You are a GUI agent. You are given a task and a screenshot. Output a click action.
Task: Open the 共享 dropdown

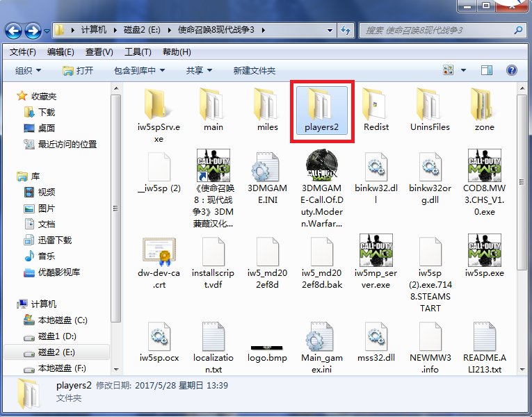pos(199,70)
